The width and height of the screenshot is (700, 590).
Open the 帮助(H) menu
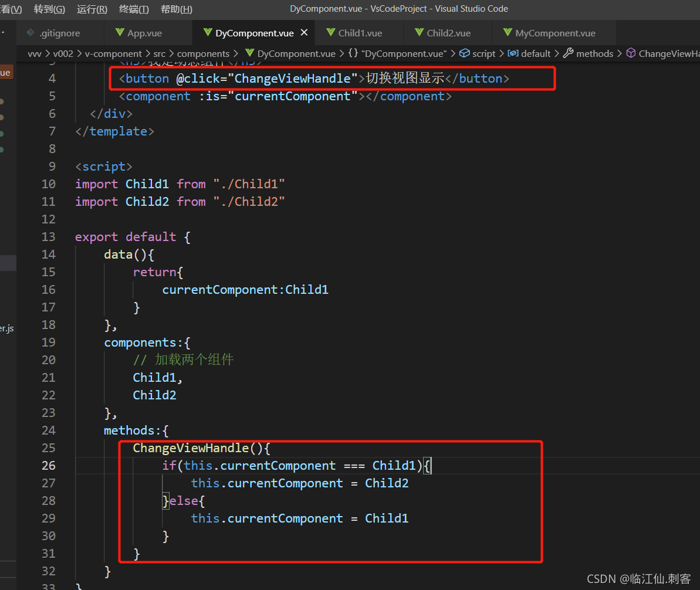177,9
